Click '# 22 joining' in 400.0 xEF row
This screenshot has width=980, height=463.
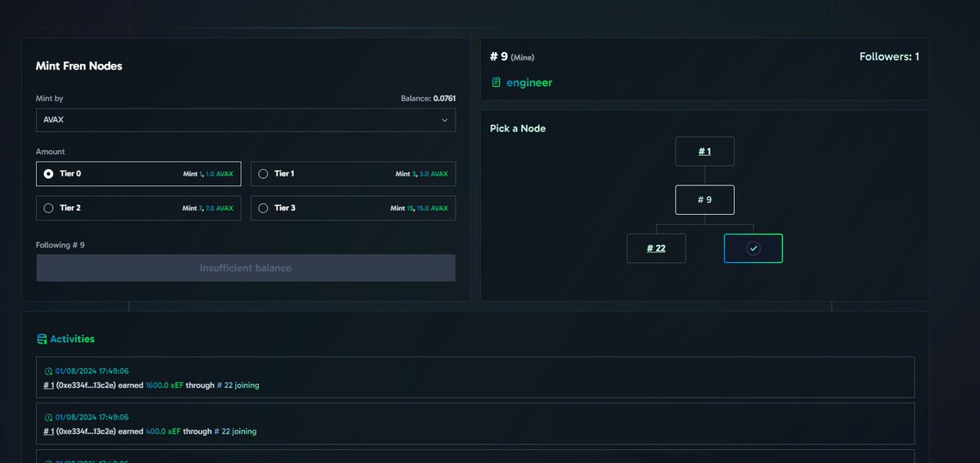coord(234,430)
